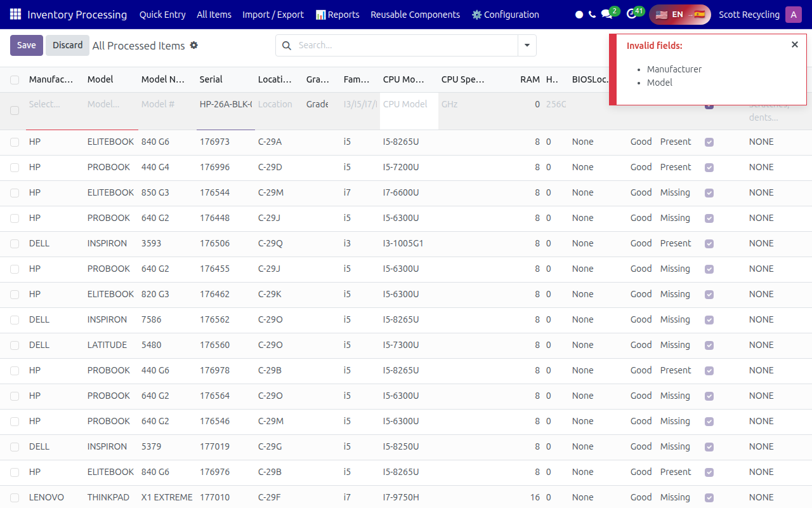Open the Reusable Components menu

point(416,15)
